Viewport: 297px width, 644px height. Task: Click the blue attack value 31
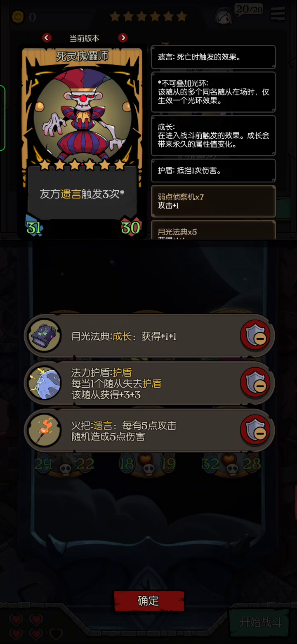(x=34, y=227)
